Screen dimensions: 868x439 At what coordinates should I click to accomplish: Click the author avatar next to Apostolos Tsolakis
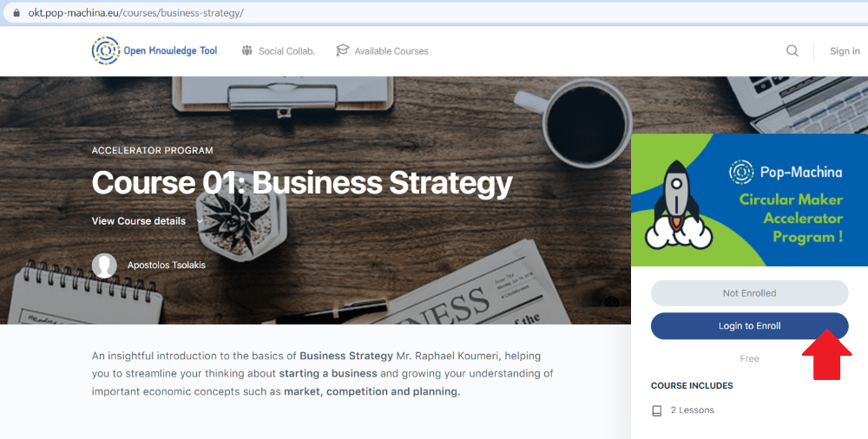click(x=104, y=265)
